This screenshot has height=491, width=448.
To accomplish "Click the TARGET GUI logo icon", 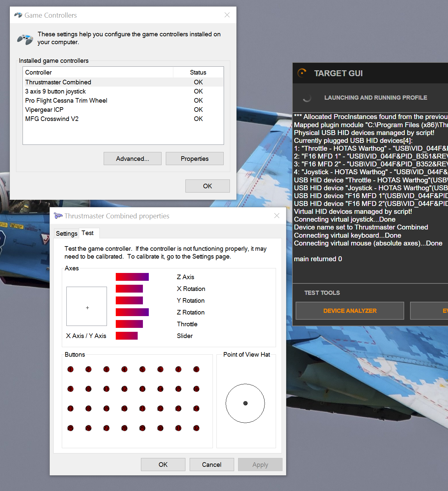I will pyautogui.click(x=302, y=73).
